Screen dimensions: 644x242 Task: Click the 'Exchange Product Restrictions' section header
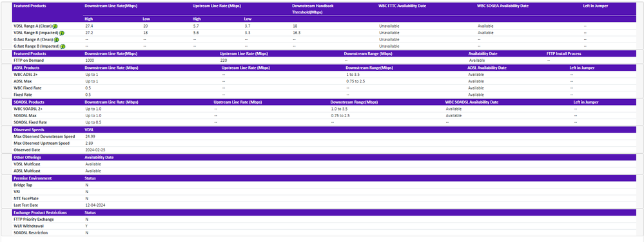[x=40, y=212]
